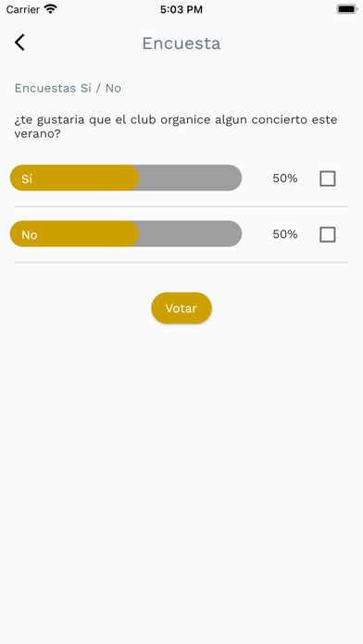Screen dimensions: 363x644
Task: Tap the Sí yellow progress bar
Action: pyautogui.click(x=74, y=178)
